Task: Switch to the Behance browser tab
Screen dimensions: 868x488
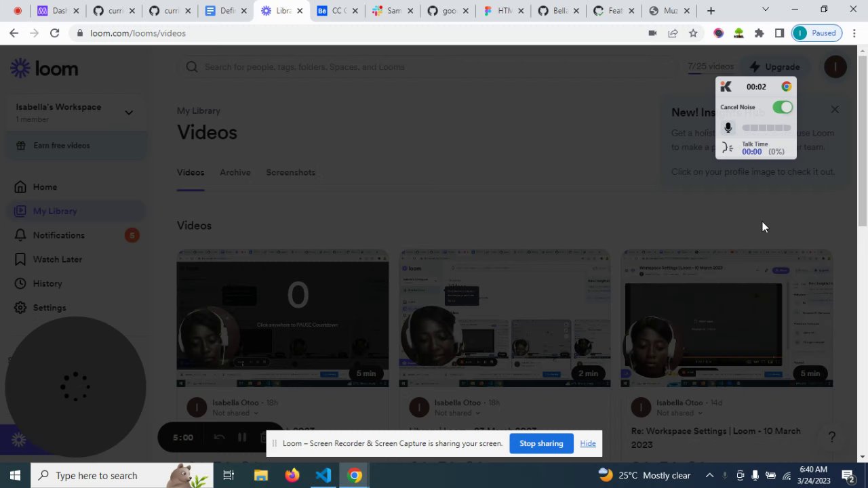Action: tap(337, 11)
